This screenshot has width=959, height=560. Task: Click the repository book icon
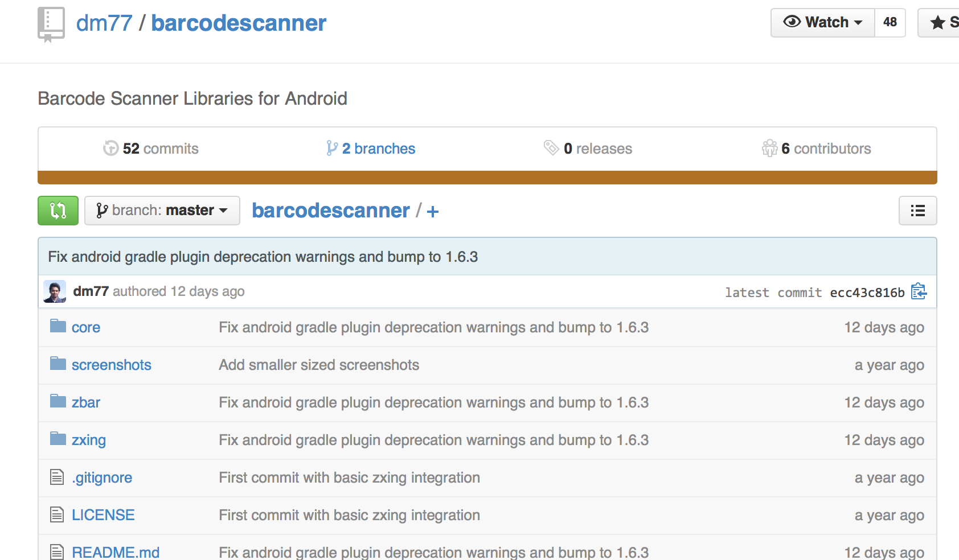[x=51, y=24]
